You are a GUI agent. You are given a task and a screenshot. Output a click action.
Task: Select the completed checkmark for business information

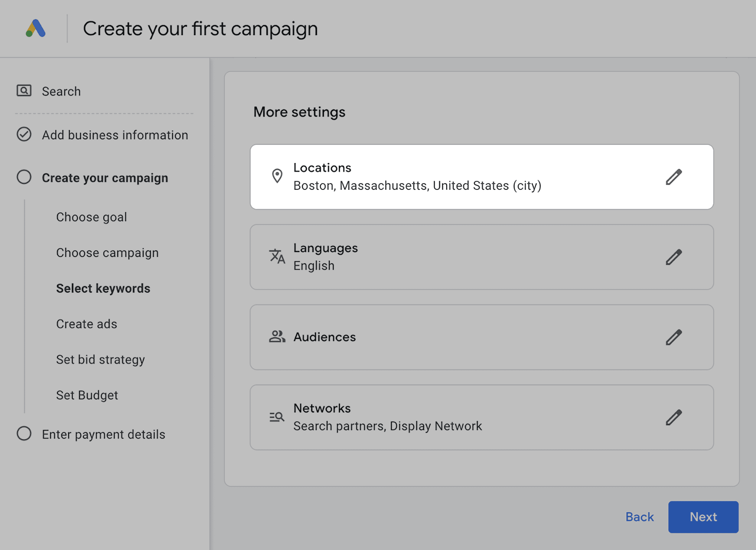click(24, 134)
